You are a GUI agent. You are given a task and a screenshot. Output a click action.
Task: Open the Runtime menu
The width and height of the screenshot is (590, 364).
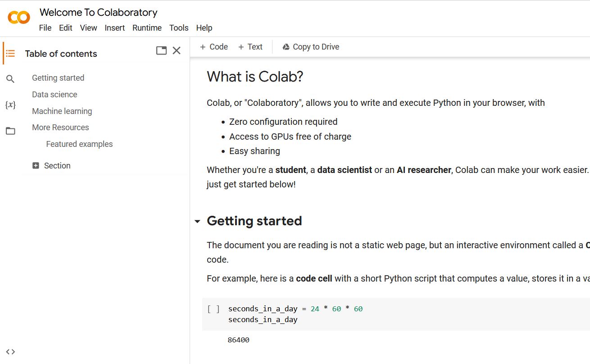tap(147, 28)
